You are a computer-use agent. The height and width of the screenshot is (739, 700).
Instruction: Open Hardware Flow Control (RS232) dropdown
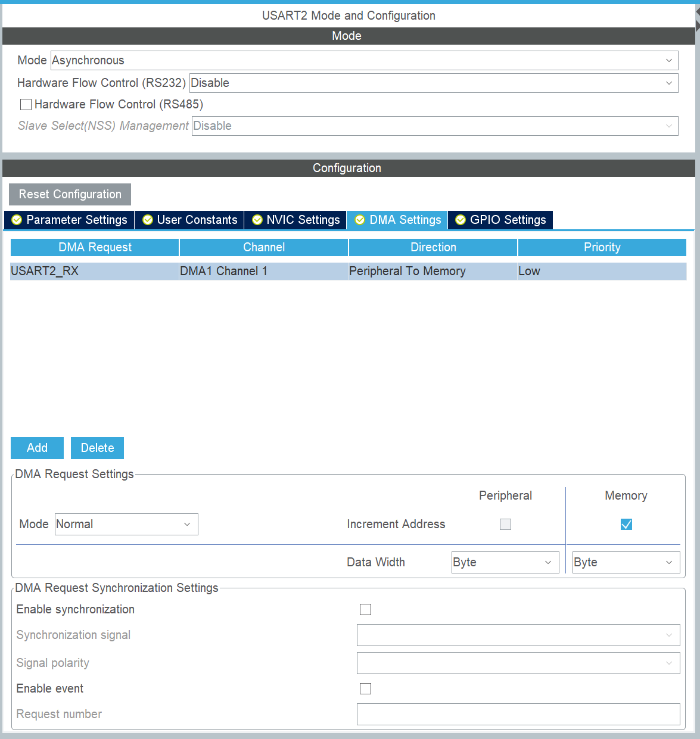click(434, 83)
